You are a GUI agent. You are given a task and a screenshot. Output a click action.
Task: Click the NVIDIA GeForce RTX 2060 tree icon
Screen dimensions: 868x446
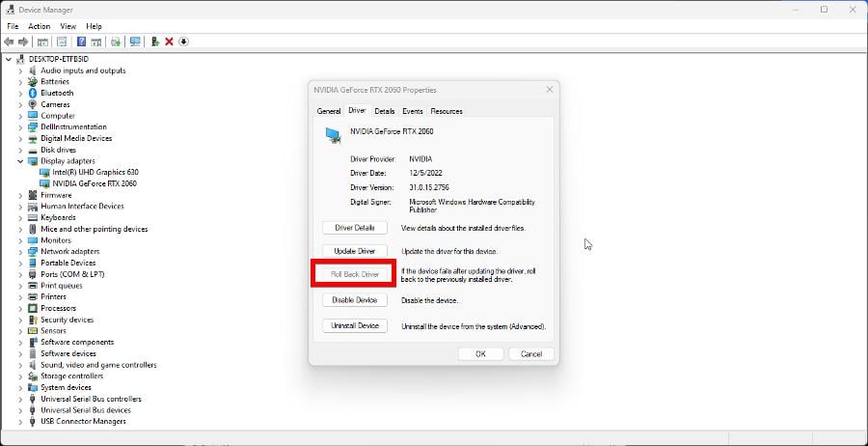pyautogui.click(x=44, y=183)
